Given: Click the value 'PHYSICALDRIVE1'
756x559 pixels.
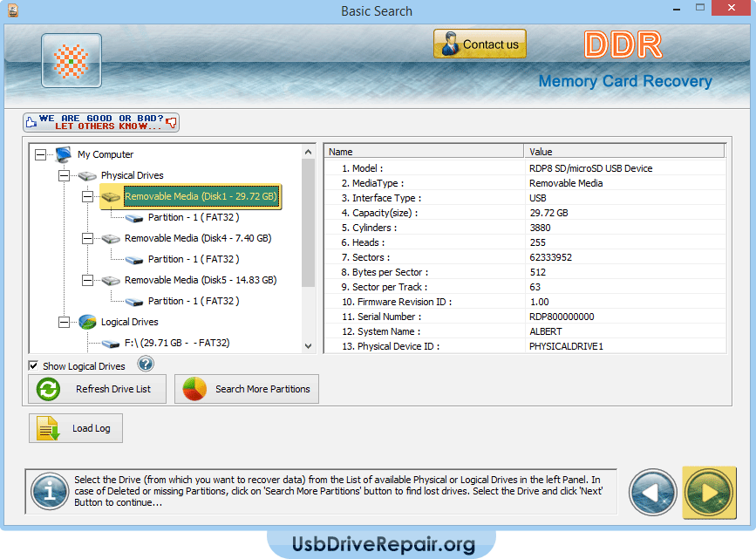Looking at the screenshot, I should (566, 346).
